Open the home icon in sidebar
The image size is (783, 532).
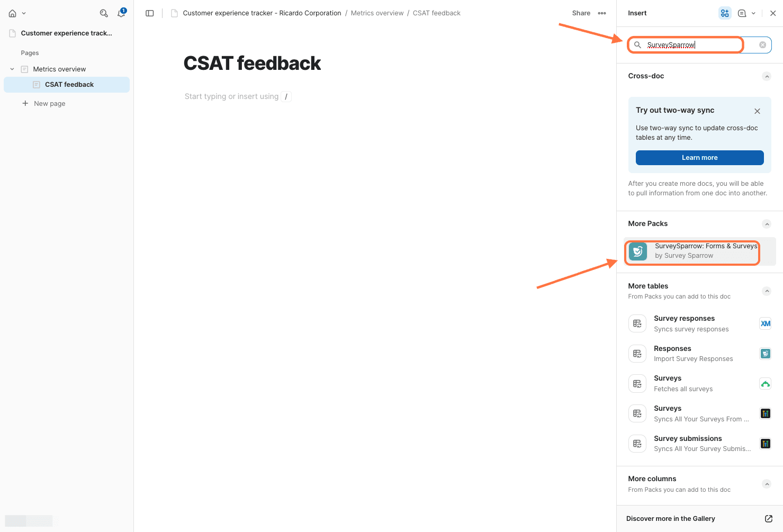click(x=13, y=13)
